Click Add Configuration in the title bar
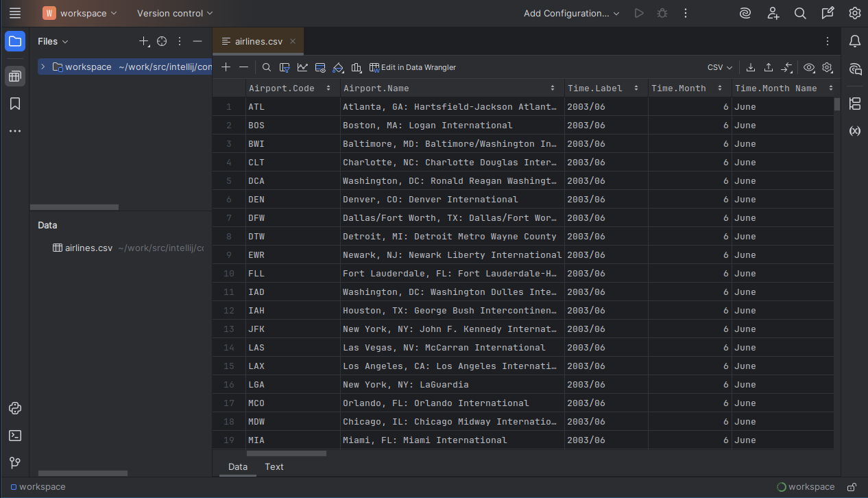This screenshot has height=498, width=868. [x=566, y=12]
